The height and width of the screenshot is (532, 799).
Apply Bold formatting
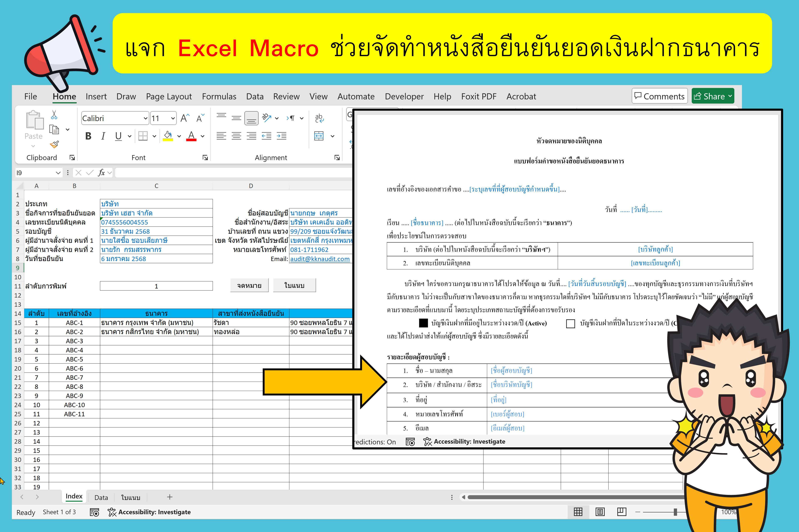tap(88, 136)
